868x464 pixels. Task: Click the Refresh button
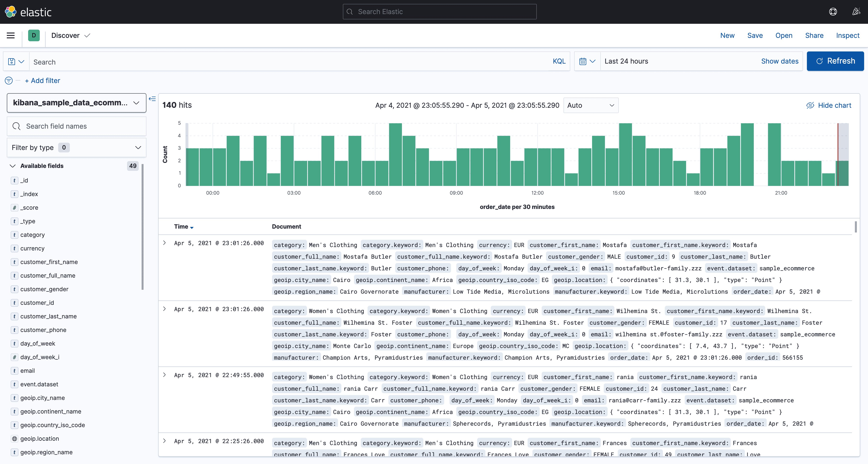[x=835, y=61]
